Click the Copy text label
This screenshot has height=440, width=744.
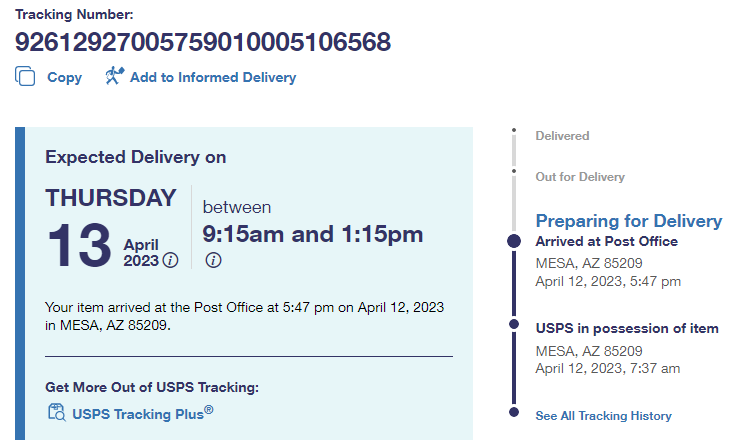[65, 77]
